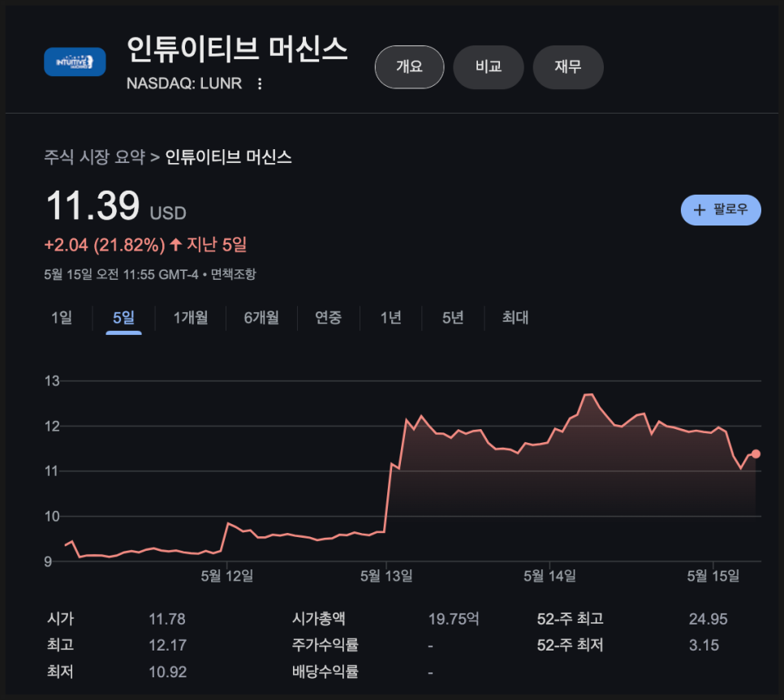Open the three-dot menu beside NASDAQ: LUNR
The height and width of the screenshot is (700, 784).
(x=260, y=84)
